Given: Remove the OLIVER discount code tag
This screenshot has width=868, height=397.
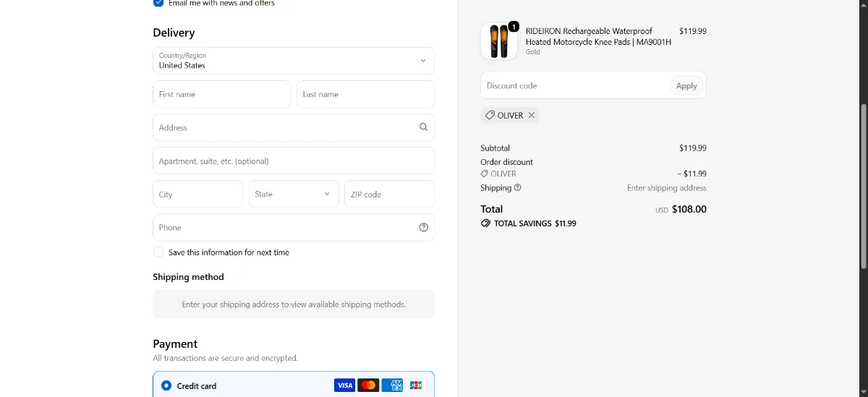Looking at the screenshot, I should (532, 115).
